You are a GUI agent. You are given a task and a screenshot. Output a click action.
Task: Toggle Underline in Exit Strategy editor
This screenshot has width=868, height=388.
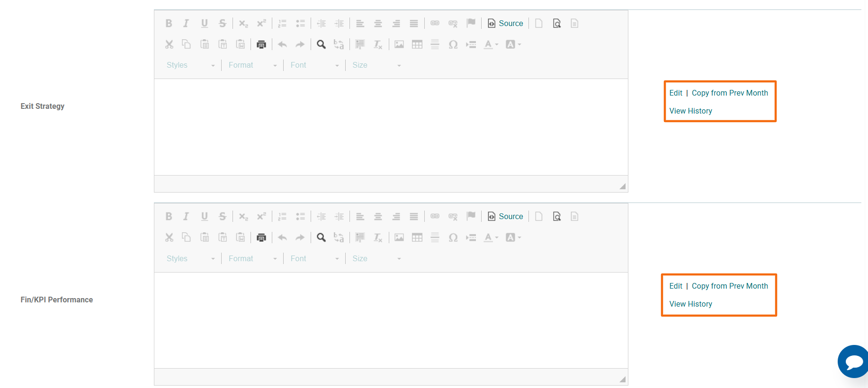coord(204,24)
